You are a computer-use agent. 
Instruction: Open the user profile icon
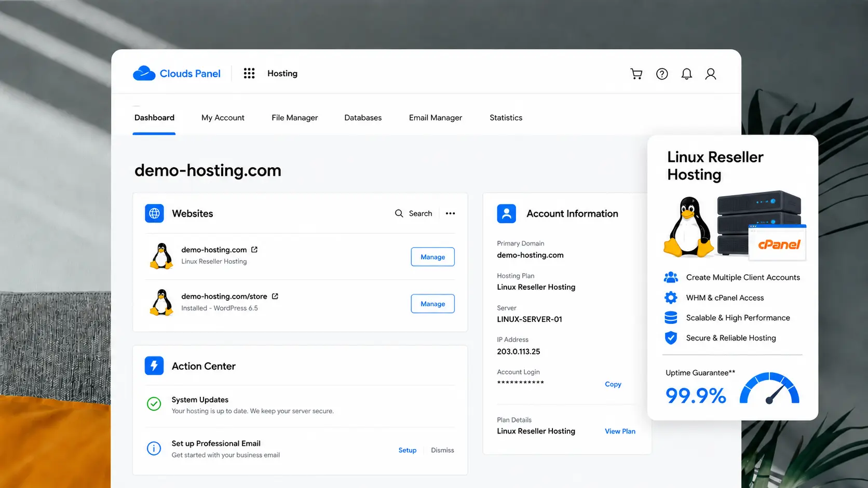pos(711,74)
